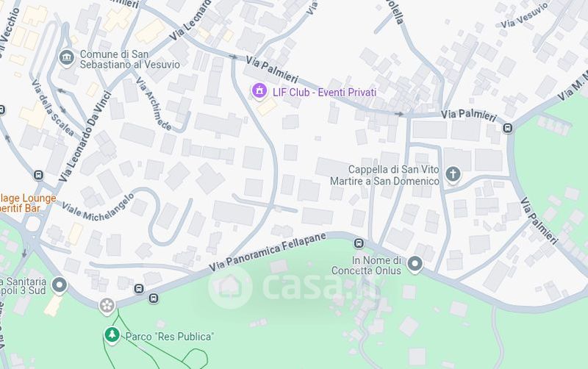Viewport: 588px width, 369px height.
Task: Click the flower-shaped marker at the park entrance
Action: pos(107,306)
